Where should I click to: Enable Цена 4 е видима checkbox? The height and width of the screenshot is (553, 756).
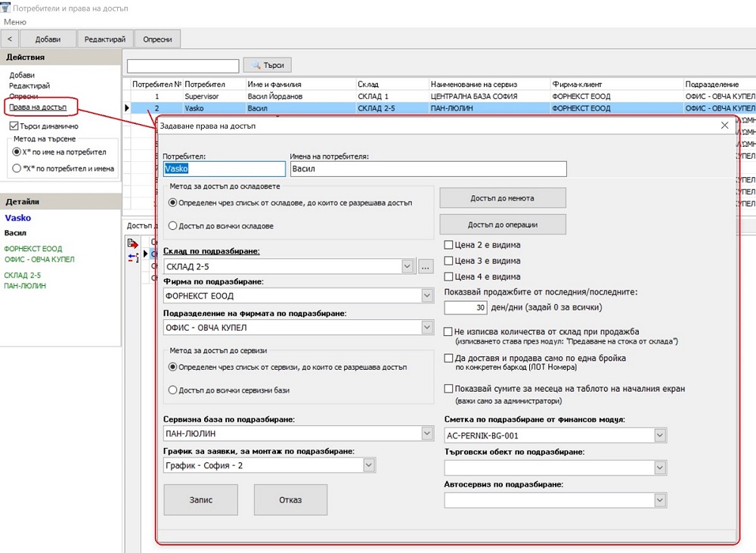pyautogui.click(x=448, y=277)
